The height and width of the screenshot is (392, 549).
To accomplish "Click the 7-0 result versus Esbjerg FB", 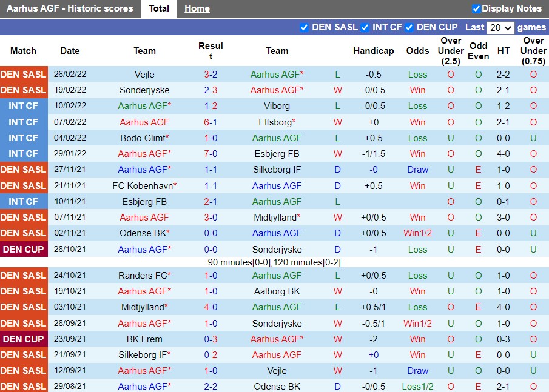I will (211, 153).
